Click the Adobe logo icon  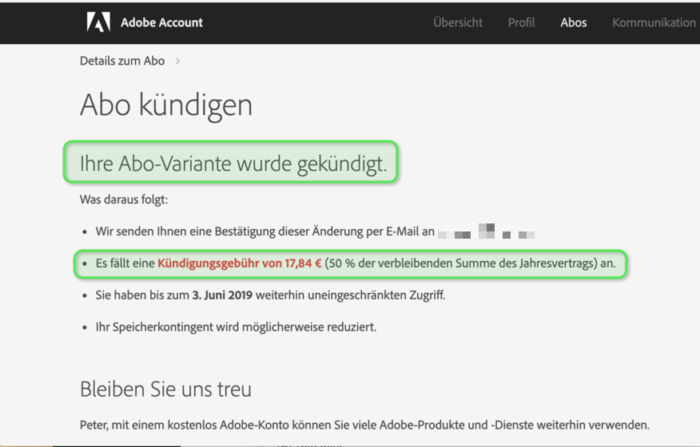click(98, 22)
